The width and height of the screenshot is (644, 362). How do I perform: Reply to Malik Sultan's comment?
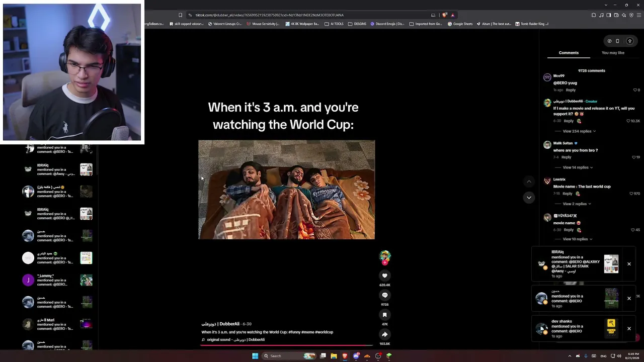coord(566,157)
